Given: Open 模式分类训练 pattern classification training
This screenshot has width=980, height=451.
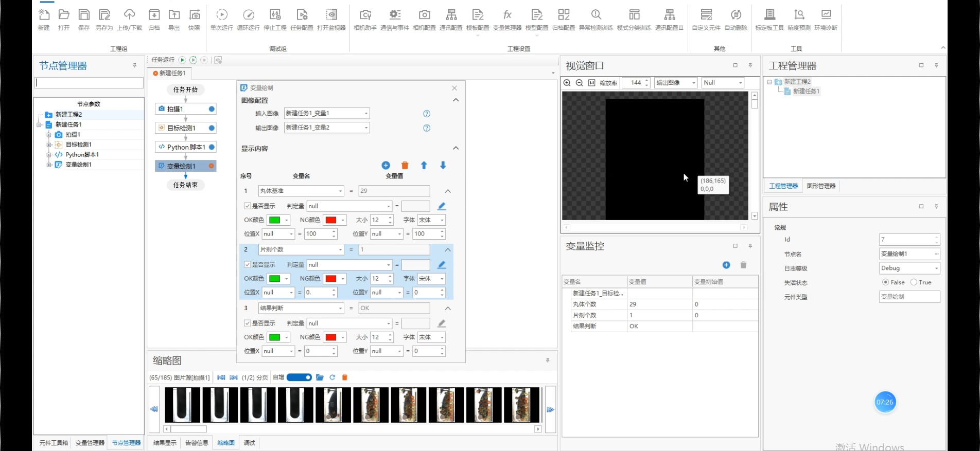Looking at the screenshot, I should (634, 19).
